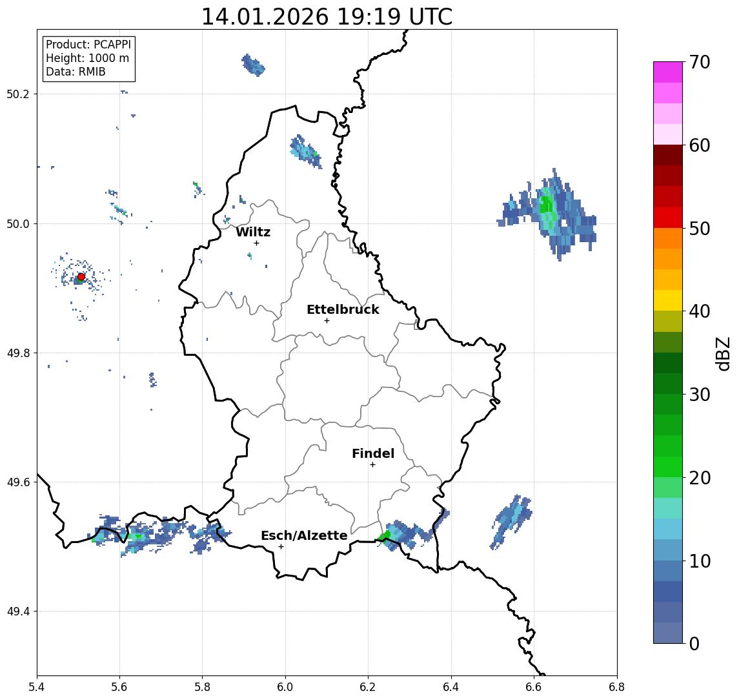Click the small echo patch near the top of the map

pos(254,65)
